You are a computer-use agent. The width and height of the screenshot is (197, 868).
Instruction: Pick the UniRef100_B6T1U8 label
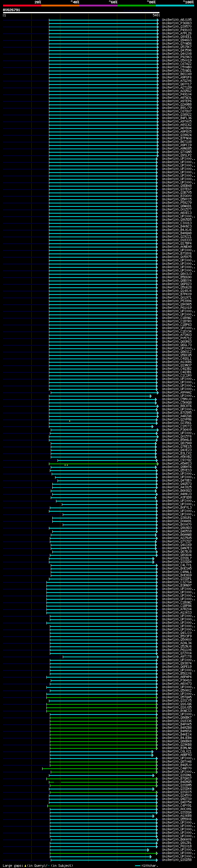point(177,142)
